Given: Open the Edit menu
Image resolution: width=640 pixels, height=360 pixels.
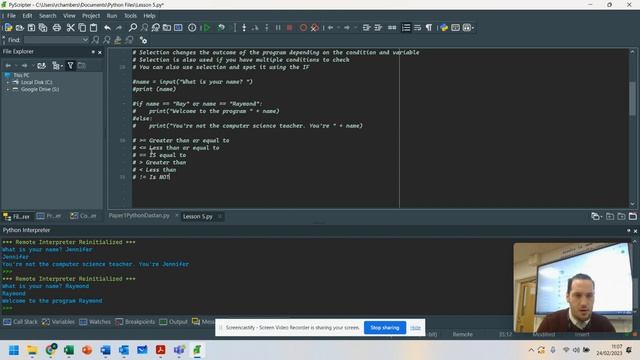Looking at the screenshot, I should [x=27, y=16].
